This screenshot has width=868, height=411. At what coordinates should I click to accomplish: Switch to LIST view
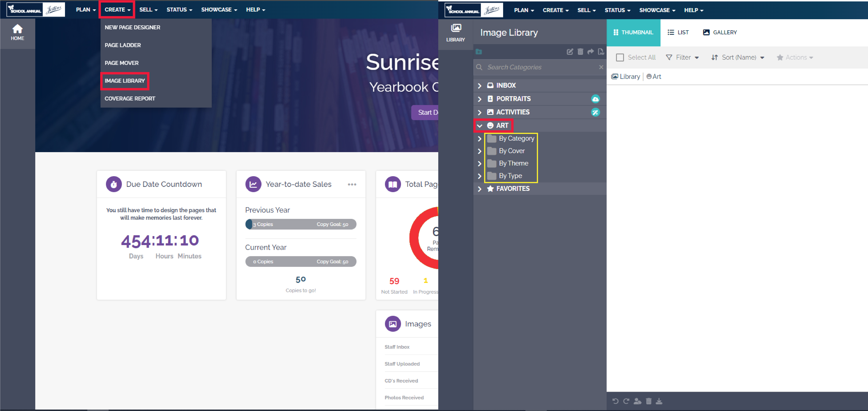(678, 32)
